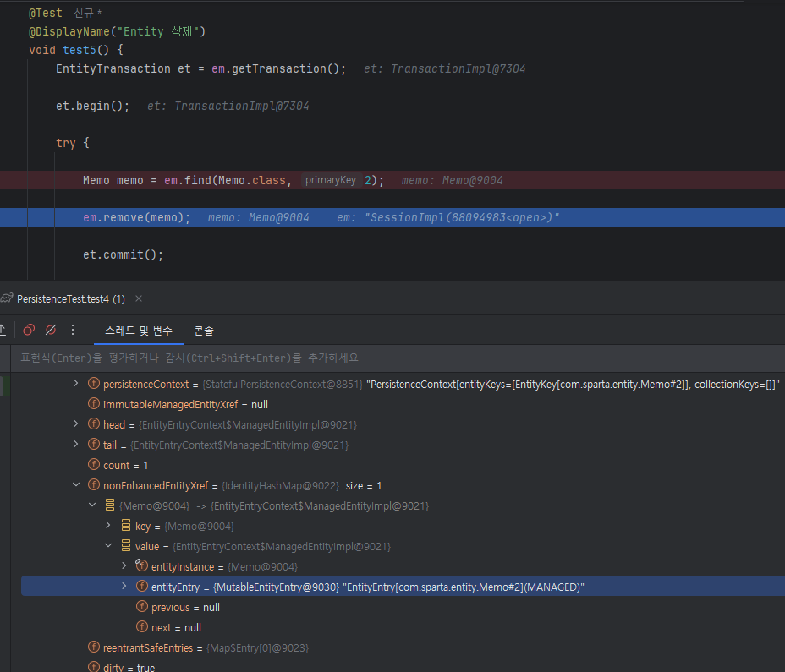
Task: Click field icon next to dirty = true
Action: pos(94,666)
